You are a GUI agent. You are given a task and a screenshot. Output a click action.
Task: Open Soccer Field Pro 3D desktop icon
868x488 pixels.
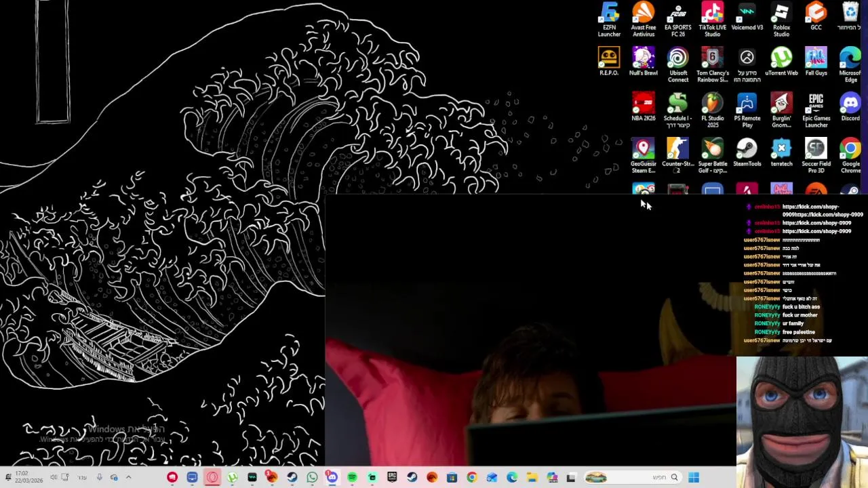[816, 156]
